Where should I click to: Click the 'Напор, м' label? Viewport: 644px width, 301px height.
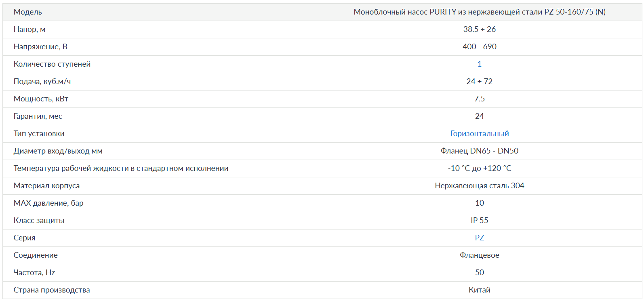pyautogui.click(x=29, y=29)
